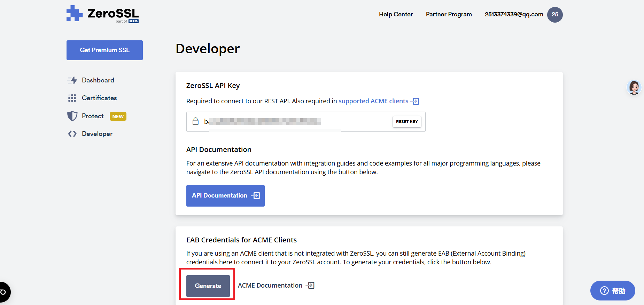Go to Dashboard in the sidebar
The image size is (644, 305).
98,80
